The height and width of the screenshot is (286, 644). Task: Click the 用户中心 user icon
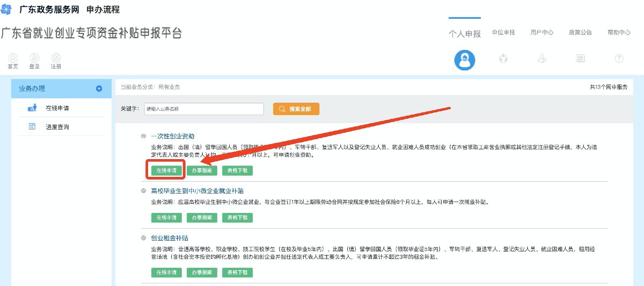[542, 59]
